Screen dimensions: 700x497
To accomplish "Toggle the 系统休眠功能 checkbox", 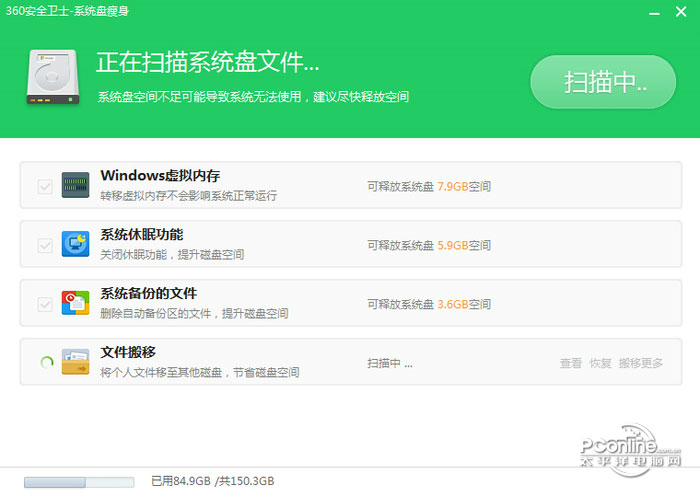I will [x=45, y=245].
